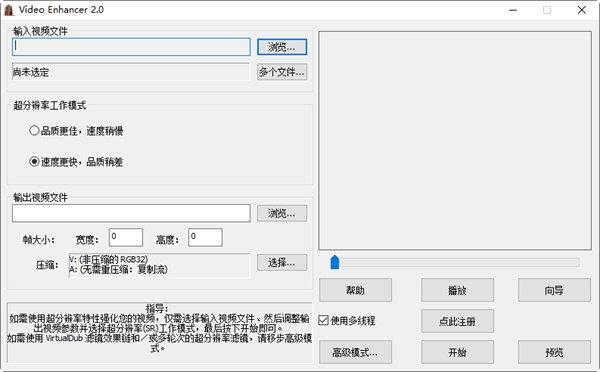Viewport: 600px width, 372px height.
Task: Click the video preview pane
Action: pyautogui.click(x=455, y=140)
